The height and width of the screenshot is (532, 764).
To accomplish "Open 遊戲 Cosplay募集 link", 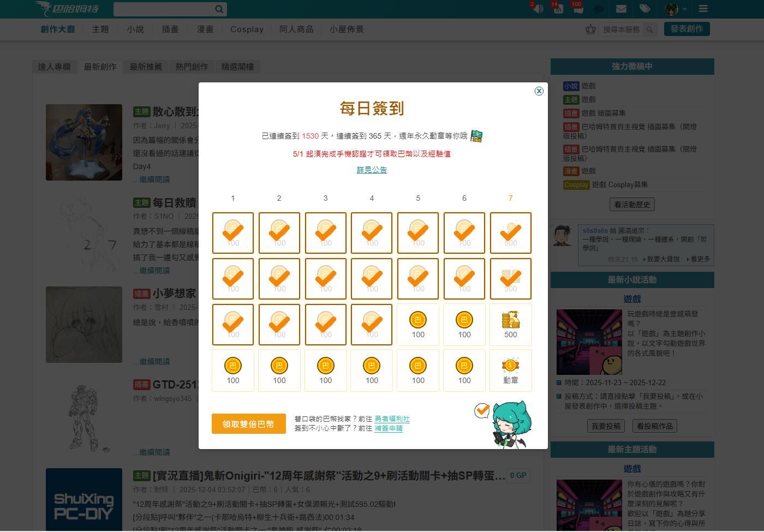I will point(620,185).
